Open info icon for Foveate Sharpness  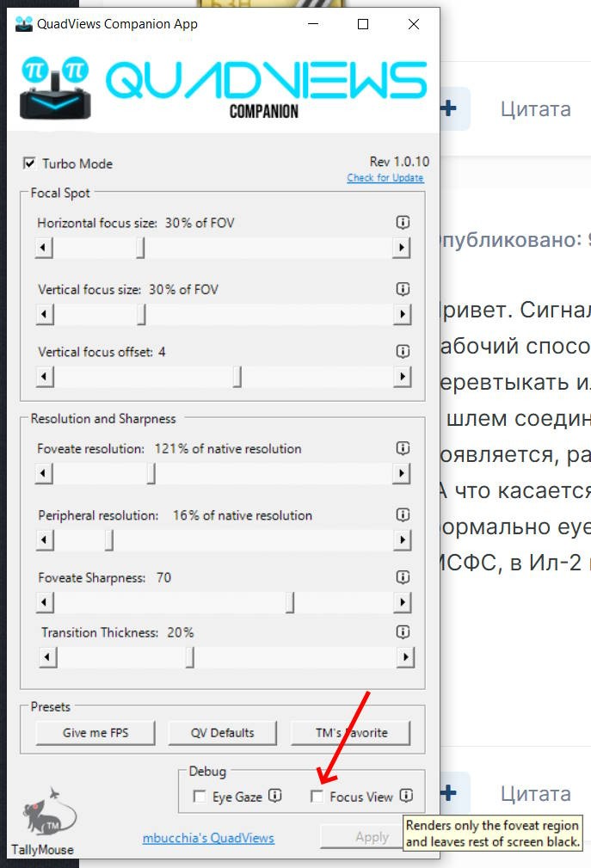[403, 577]
